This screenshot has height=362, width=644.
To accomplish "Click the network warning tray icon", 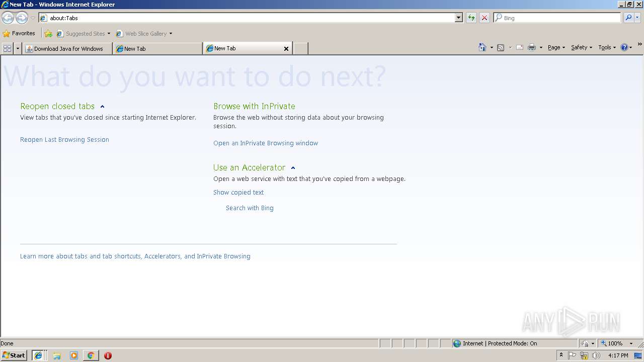I will pos(584,355).
